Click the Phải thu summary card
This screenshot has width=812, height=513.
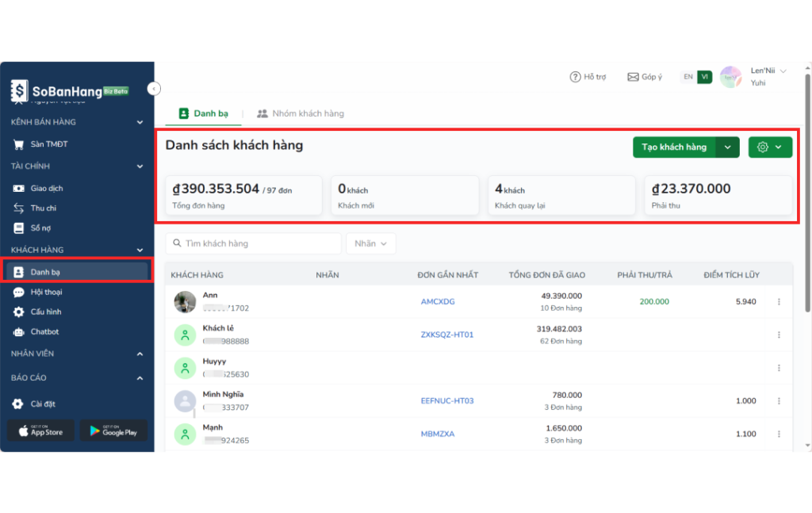pos(718,196)
